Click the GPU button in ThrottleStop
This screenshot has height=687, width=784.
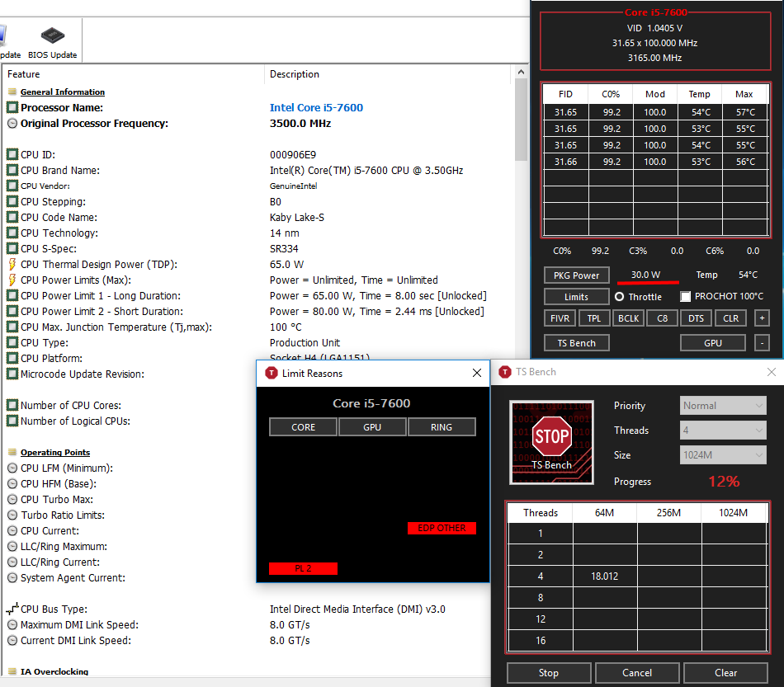[x=713, y=343]
